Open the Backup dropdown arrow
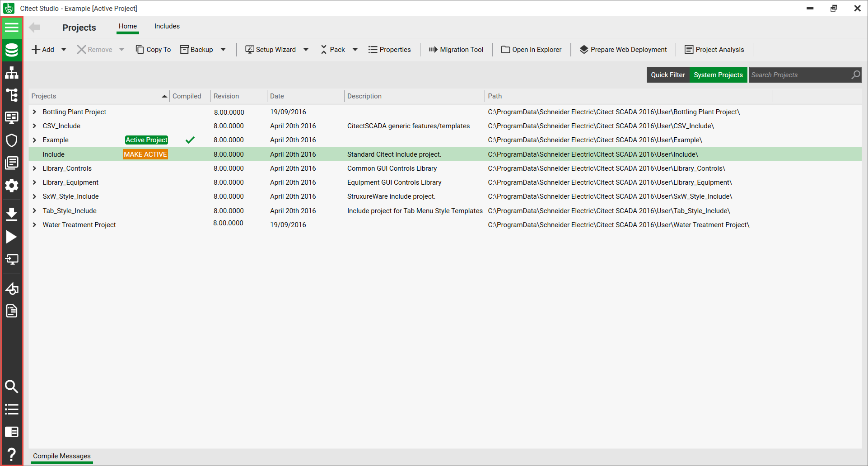 223,50
